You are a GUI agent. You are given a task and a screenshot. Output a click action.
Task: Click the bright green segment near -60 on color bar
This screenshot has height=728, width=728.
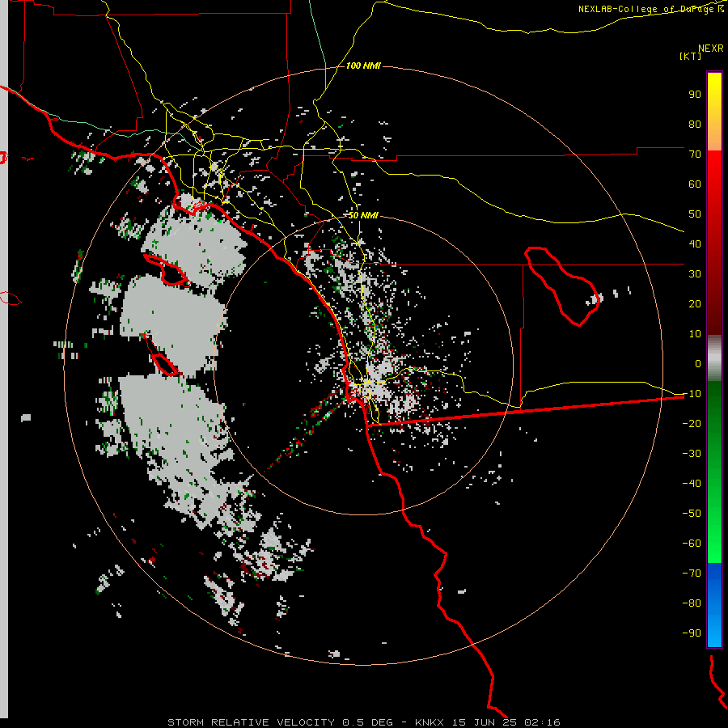pyautogui.click(x=714, y=548)
